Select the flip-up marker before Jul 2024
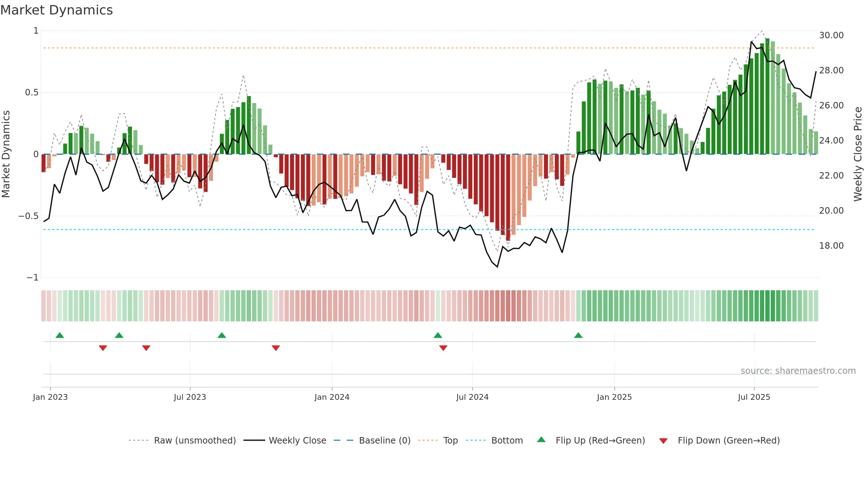The image size is (868, 488). click(438, 335)
